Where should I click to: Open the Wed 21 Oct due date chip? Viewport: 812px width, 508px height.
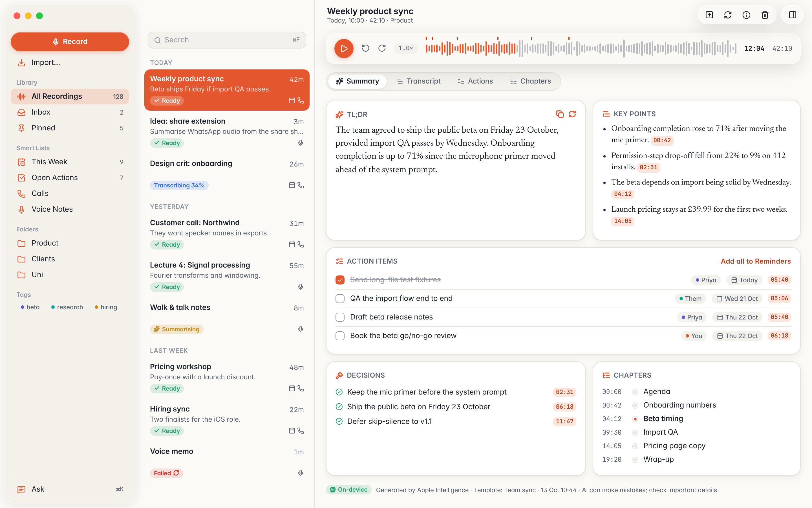[737, 299]
